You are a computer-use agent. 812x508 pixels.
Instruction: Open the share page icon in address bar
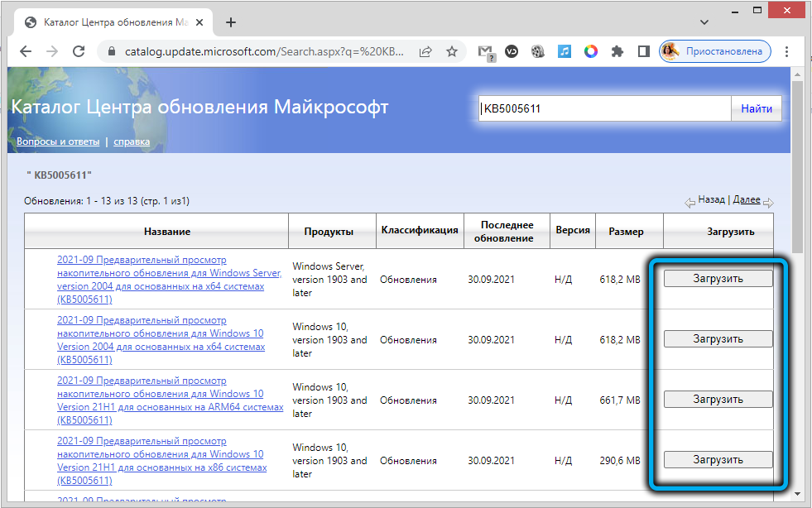(x=425, y=51)
